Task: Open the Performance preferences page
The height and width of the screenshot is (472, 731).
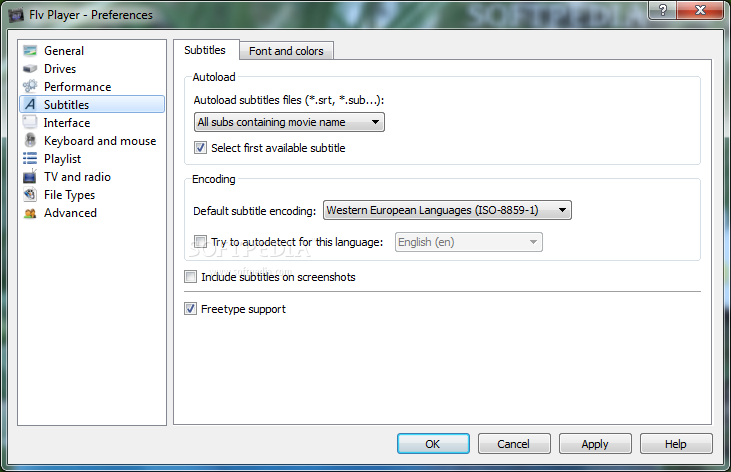Action: tap(77, 87)
